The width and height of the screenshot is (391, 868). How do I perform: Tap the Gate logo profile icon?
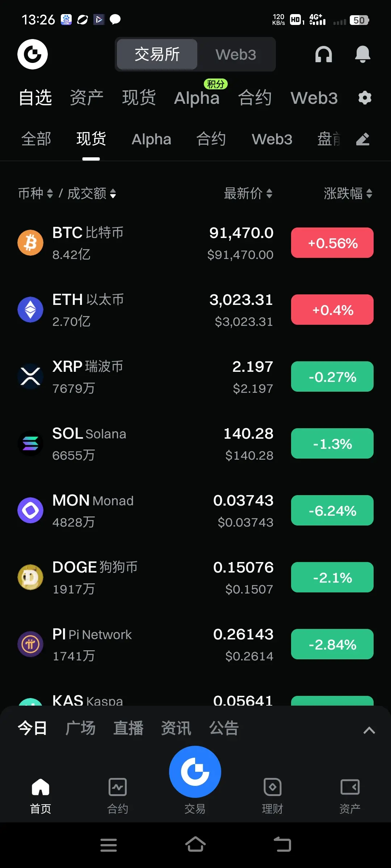[33, 54]
